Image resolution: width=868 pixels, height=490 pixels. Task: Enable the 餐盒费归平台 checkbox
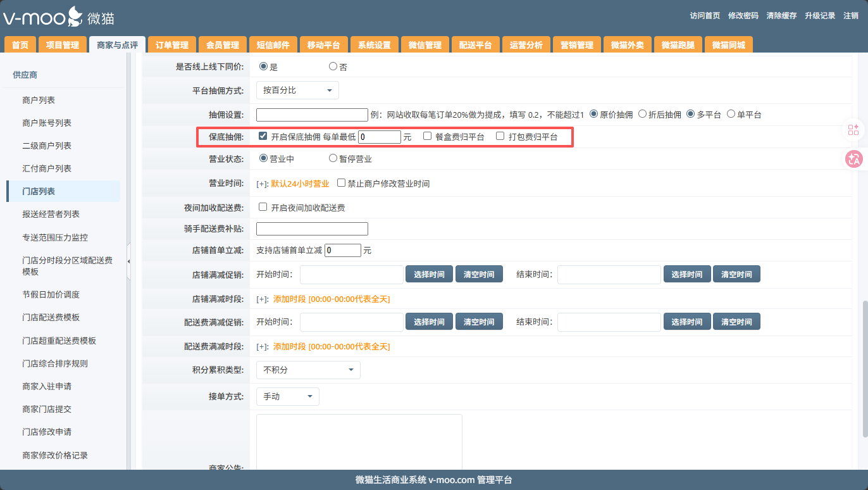428,136
